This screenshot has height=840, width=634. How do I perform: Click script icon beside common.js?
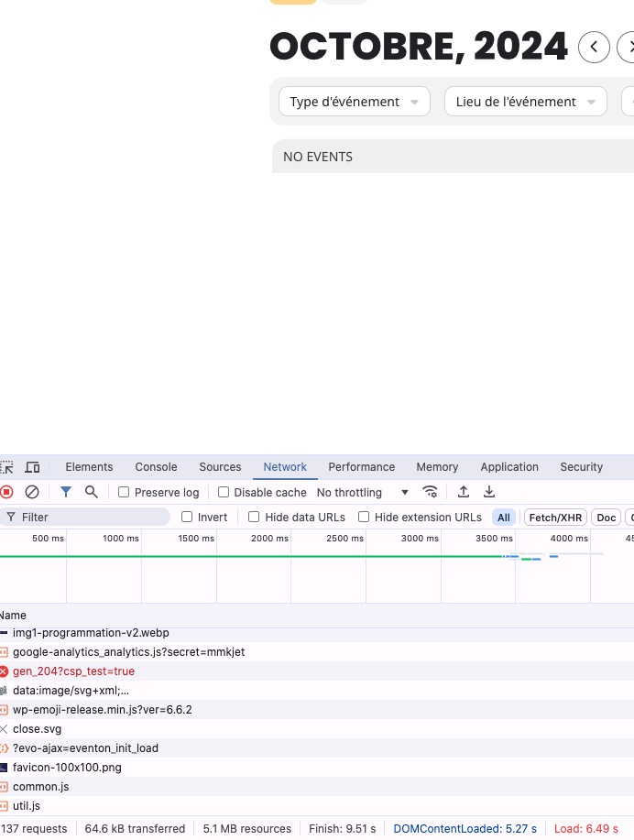(5, 787)
